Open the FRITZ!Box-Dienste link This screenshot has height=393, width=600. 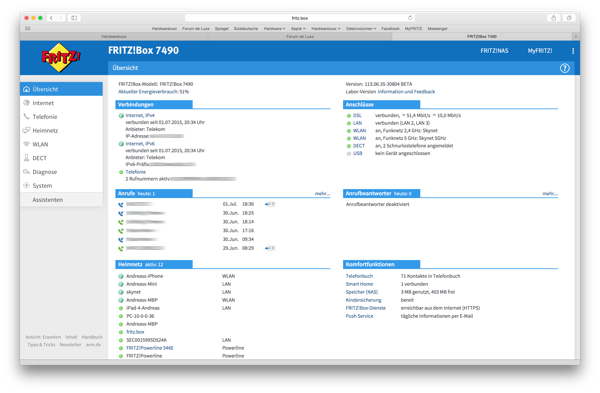point(365,308)
